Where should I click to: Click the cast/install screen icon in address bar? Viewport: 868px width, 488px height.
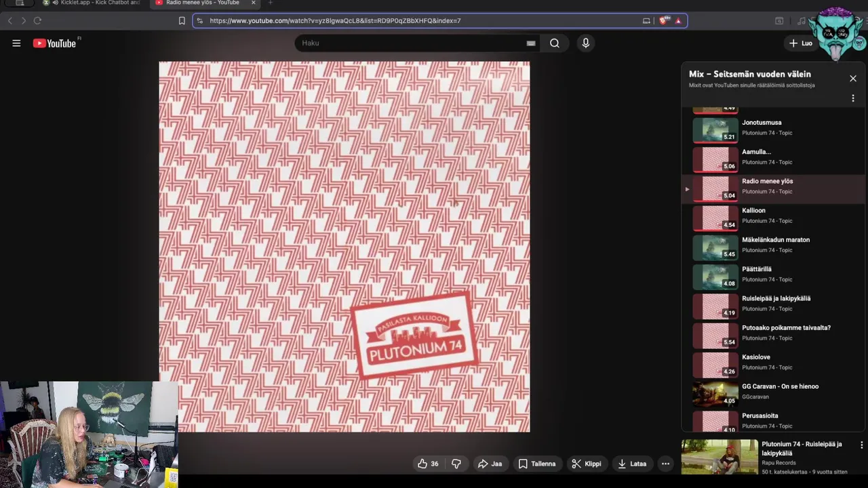pyautogui.click(x=646, y=21)
